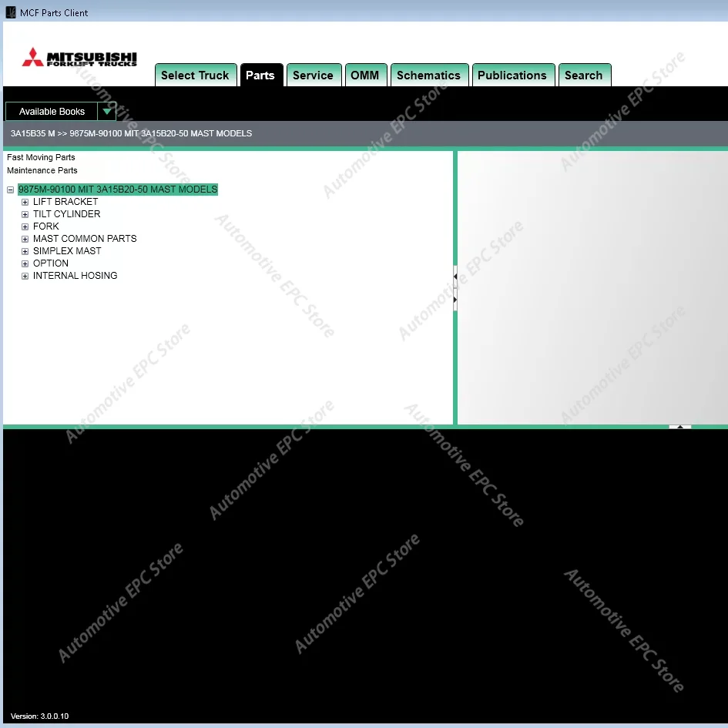Expand the FORK node
The height and width of the screenshot is (728, 728).
(25, 226)
